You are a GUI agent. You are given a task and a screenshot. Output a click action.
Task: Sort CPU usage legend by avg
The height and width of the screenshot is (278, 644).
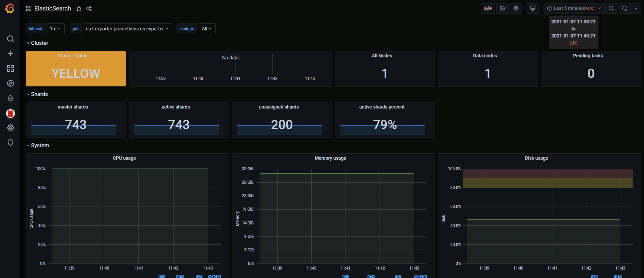(199, 276)
